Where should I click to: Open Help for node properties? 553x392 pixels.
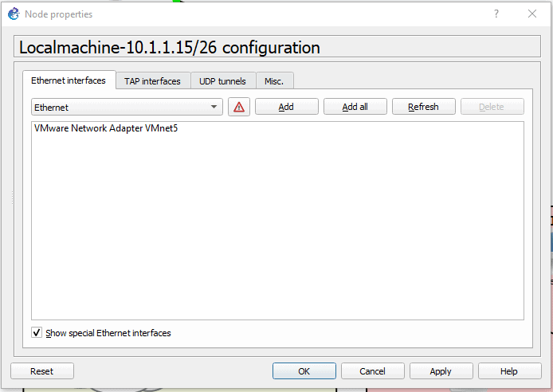tap(509, 371)
